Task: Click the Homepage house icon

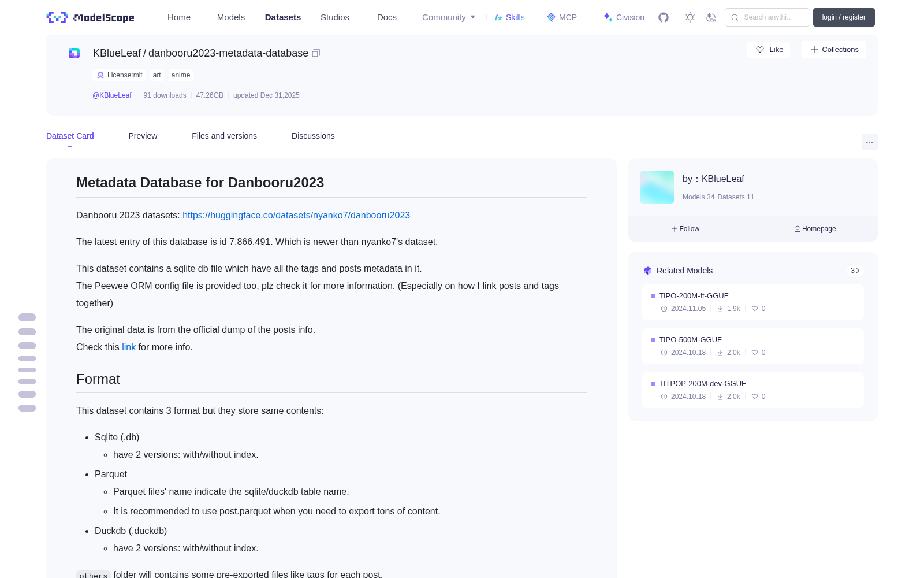Action: [x=798, y=229]
